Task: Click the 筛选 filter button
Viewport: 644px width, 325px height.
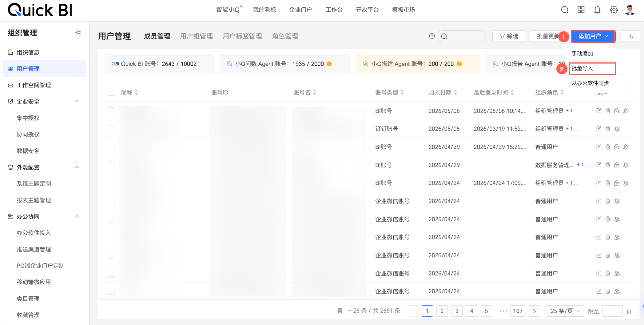Action: 509,36
